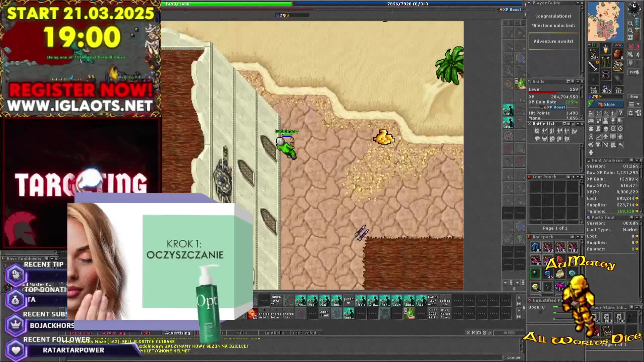Open the Store button
Screen dimensions: 644x362
(x=606, y=104)
